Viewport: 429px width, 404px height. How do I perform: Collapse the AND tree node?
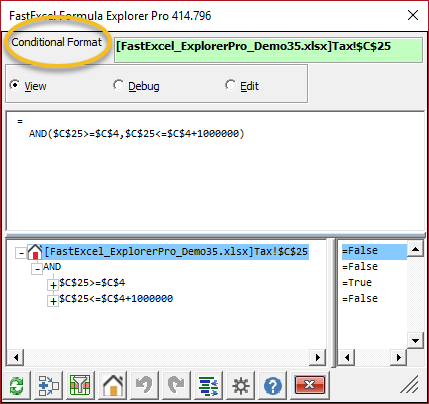tap(37, 269)
